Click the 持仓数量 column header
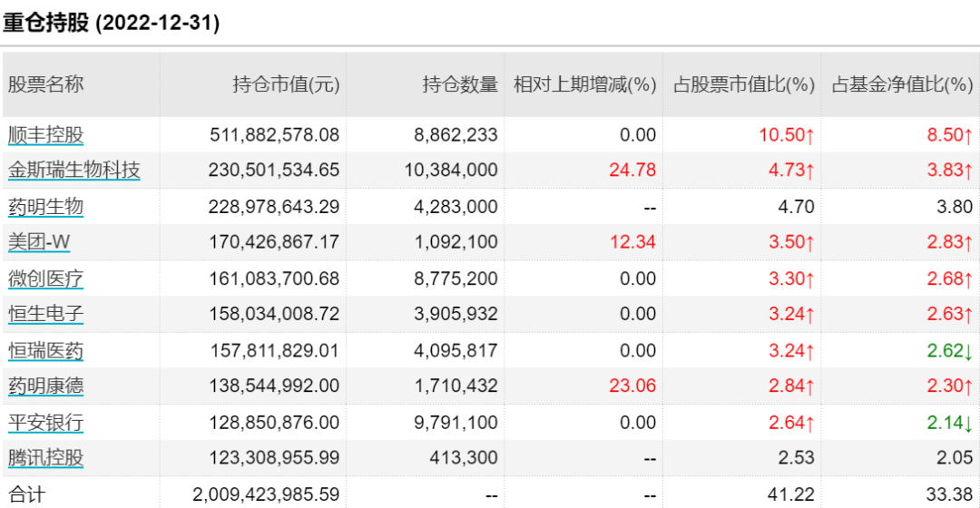Viewport: 980px width, 508px height. (x=460, y=83)
